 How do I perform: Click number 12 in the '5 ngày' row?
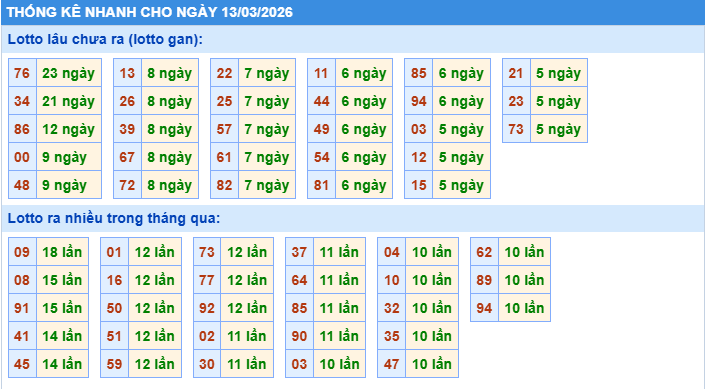coord(418,157)
